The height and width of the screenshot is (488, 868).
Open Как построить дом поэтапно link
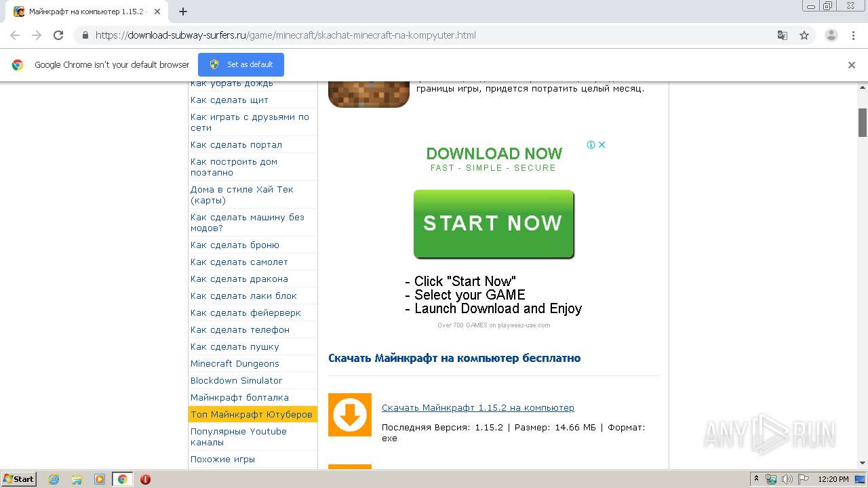click(x=234, y=167)
